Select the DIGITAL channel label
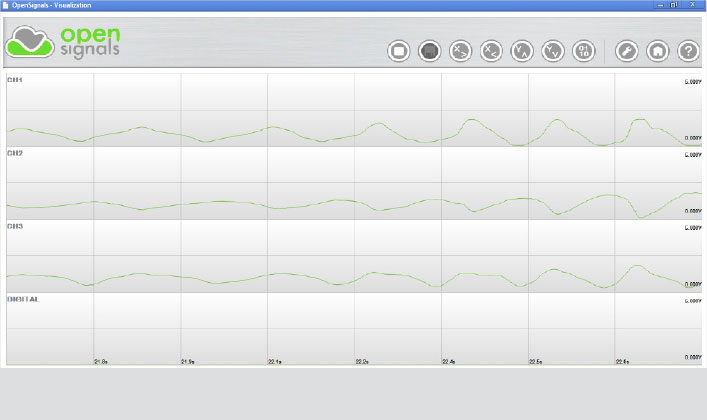 [x=22, y=299]
